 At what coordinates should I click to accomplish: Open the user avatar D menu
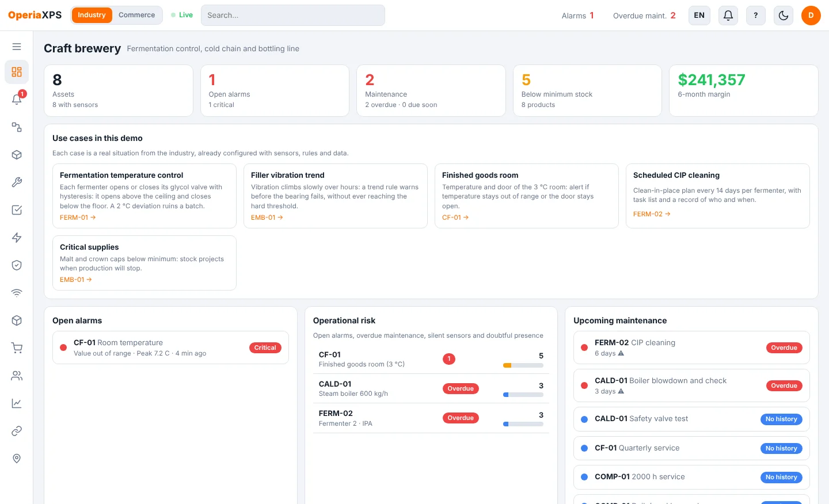click(x=811, y=16)
